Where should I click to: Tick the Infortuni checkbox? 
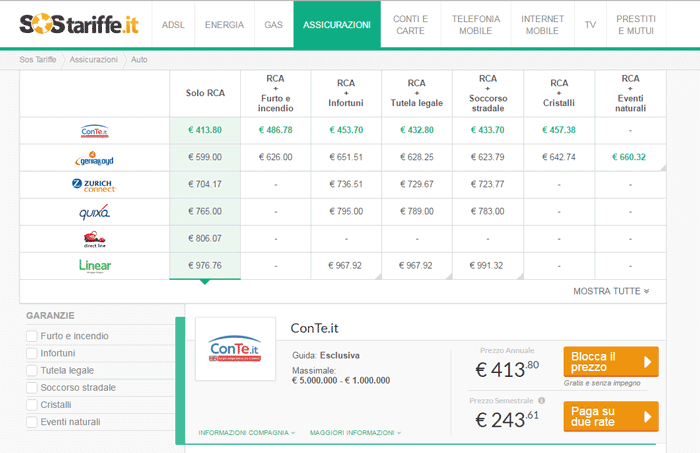tap(32, 353)
